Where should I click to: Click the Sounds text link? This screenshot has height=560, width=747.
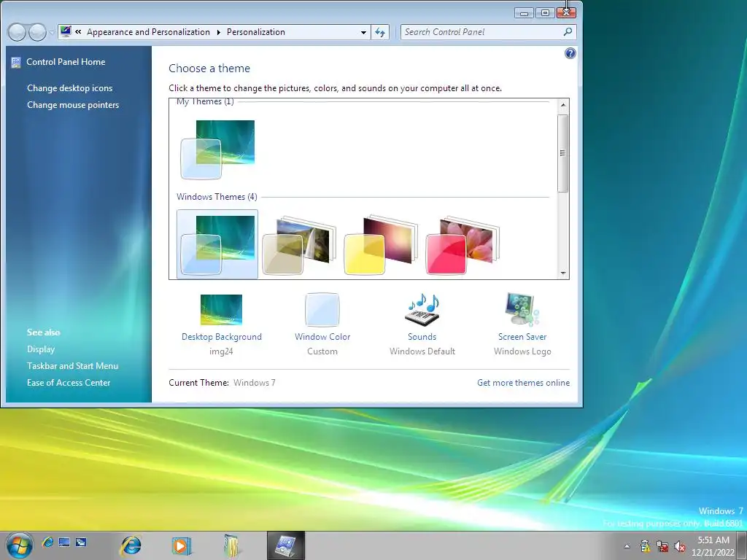coord(422,337)
